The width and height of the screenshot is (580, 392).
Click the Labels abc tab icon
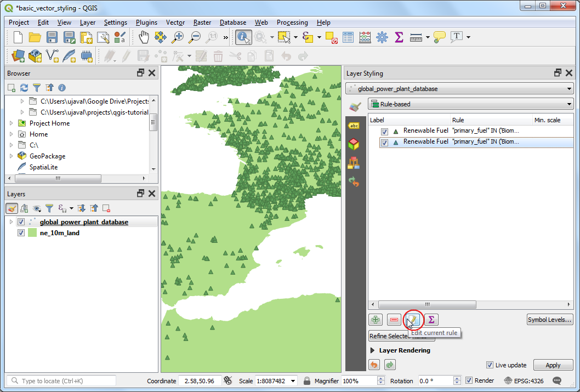(354, 126)
